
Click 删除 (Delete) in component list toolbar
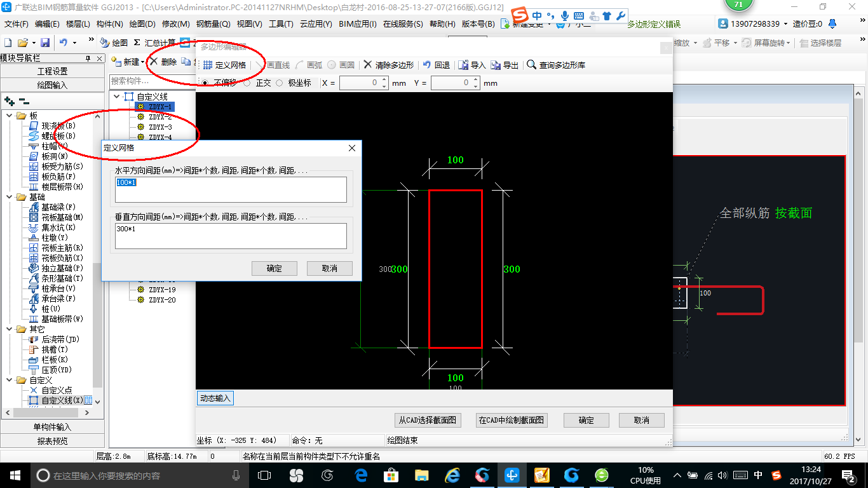(x=163, y=62)
